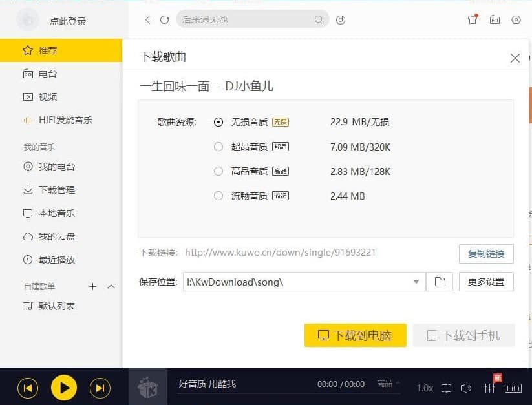The height and width of the screenshot is (405, 532).
Task: Click song title 一生回味一面 - DJ小鱼儿
Action: click(207, 87)
